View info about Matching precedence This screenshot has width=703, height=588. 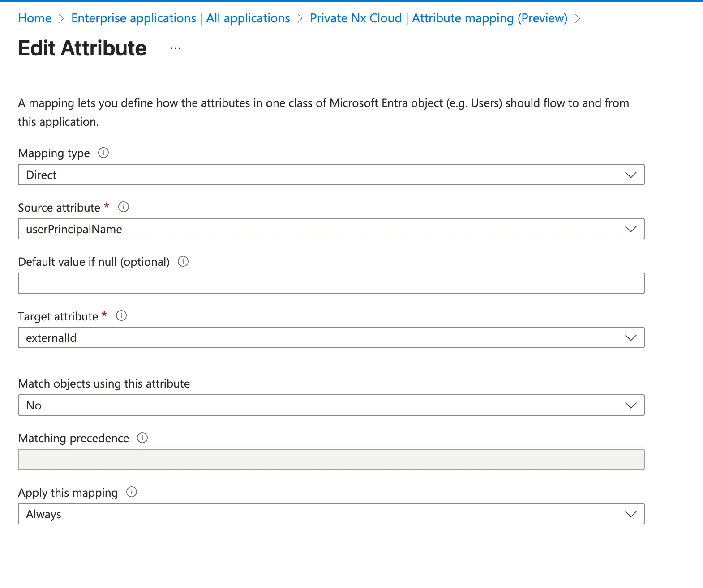click(142, 438)
